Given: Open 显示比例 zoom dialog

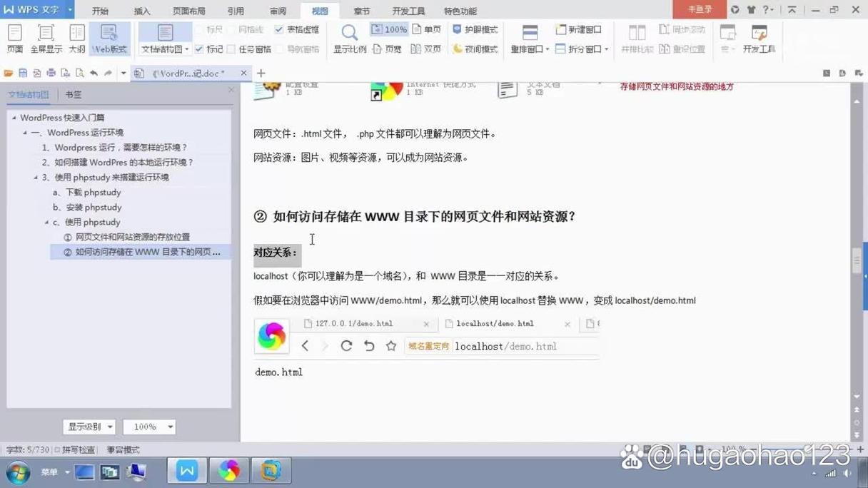Looking at the screenshot, I should [350, 38].
